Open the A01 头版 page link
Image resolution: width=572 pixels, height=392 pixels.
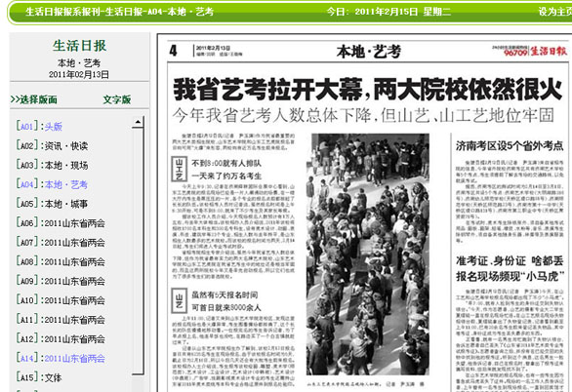point(39,127)
